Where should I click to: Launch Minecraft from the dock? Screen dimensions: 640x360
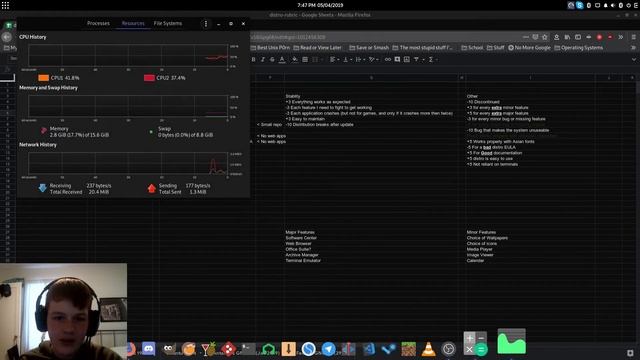tap(408, 349)
